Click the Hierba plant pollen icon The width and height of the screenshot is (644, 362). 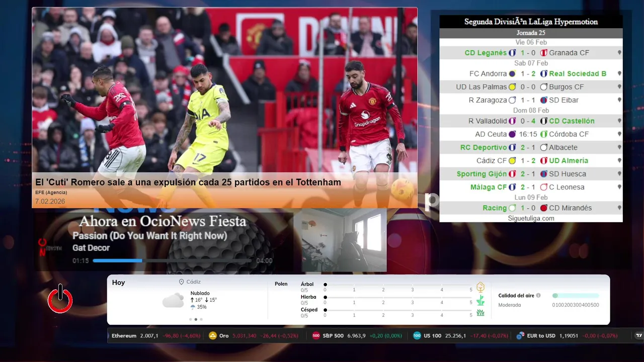480,300
